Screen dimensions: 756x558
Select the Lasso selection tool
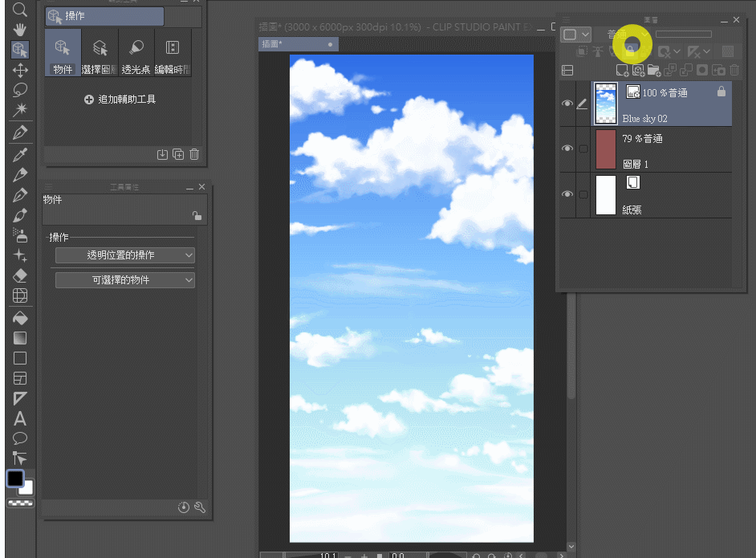[x=20, y=90]
